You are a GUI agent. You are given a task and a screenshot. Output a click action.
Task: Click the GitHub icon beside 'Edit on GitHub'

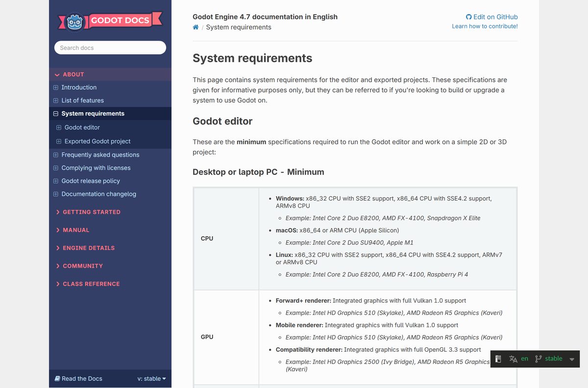coord(468,17)
